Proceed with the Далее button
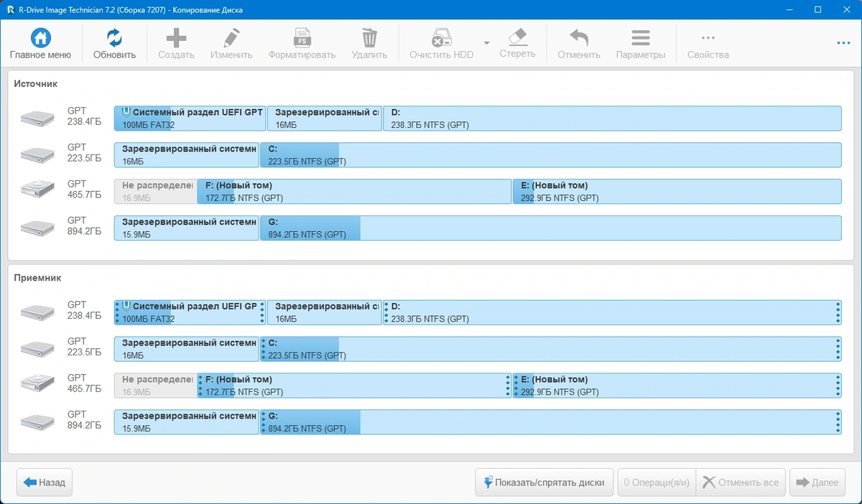862x504 pixels. [x=817, y=482]
